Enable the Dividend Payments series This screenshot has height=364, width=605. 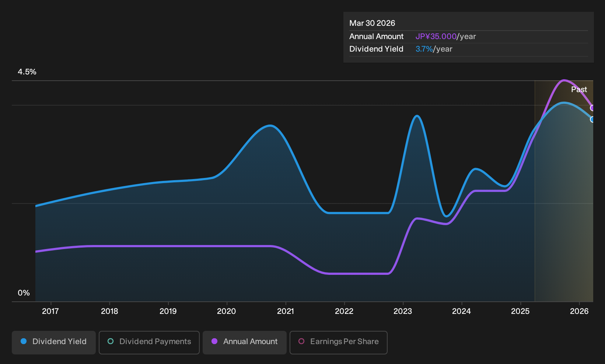[149, 343]
